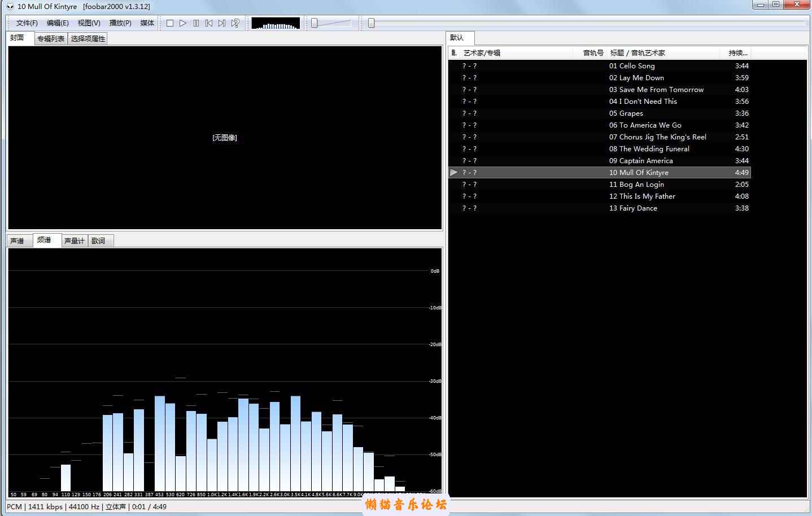
Task: Select track 05 Grapes
Action: click(600, 113)
